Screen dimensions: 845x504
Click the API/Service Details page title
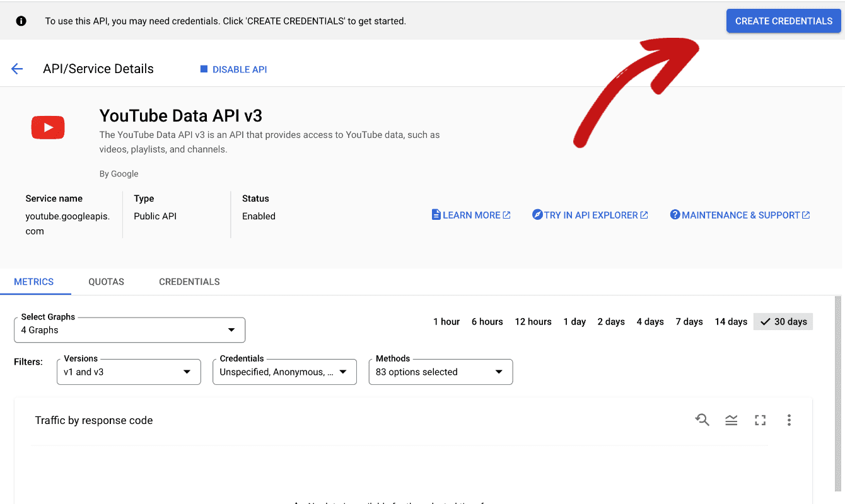coord(98,69)
